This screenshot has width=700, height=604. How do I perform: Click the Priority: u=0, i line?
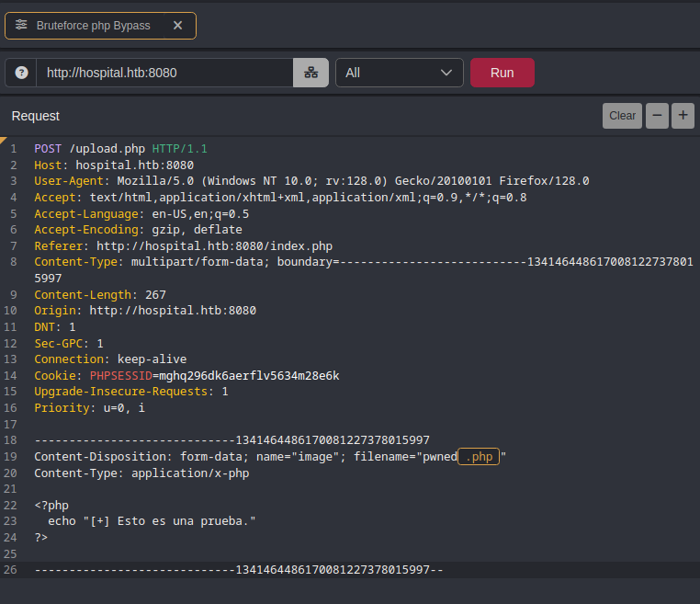89,408
